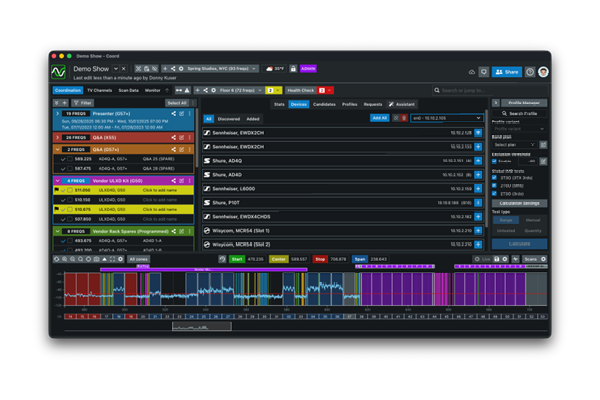Image resolution: width=600 pixels, height=400 pixels.
Task: Click the Share button
Action: 509,72
